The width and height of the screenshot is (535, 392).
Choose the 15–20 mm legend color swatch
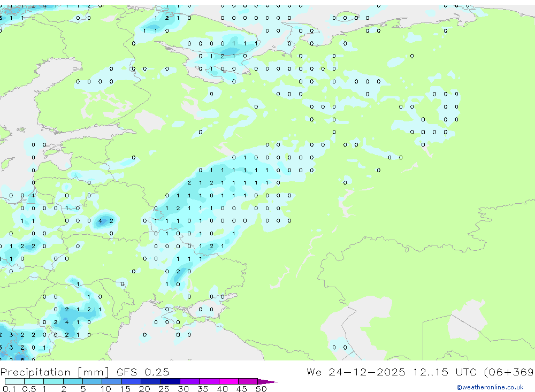132,381
